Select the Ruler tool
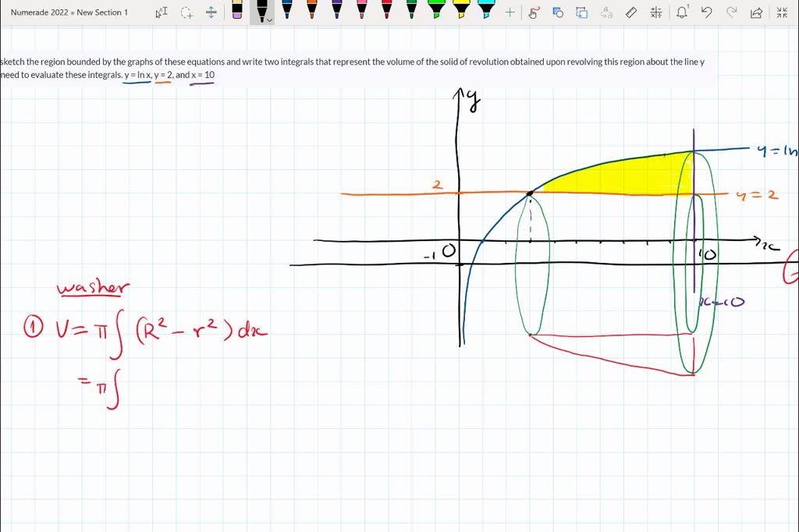 point(630,12)
